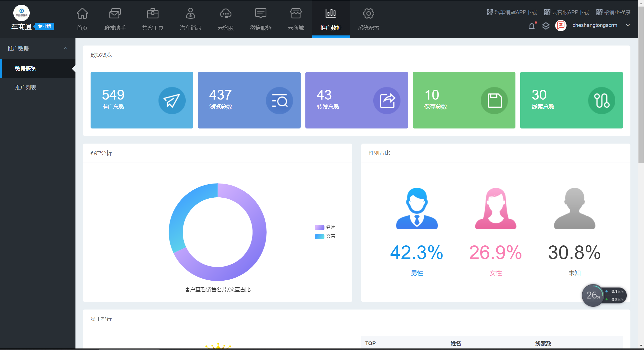Open the 首页 home icon
This screenshot has width=644, height=350.
[82, 14]
